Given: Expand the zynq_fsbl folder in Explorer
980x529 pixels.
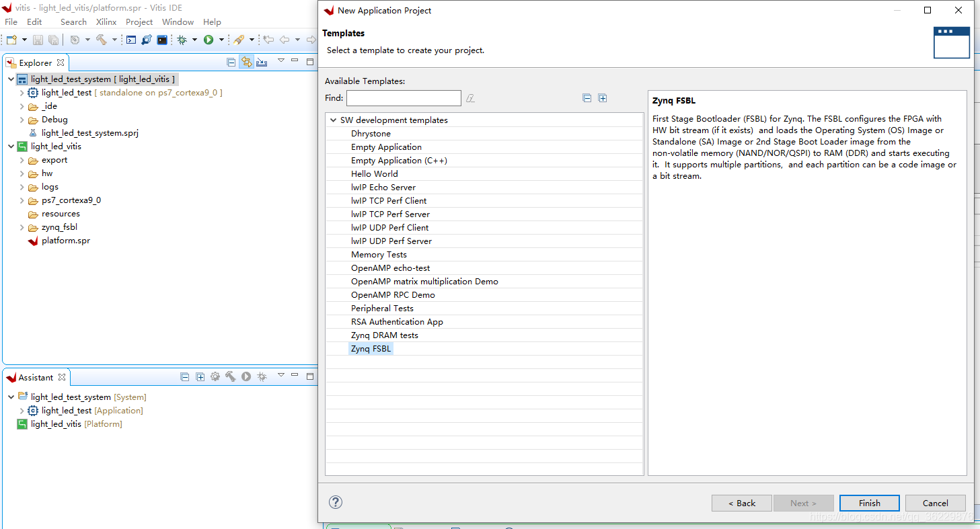Looking at the screenshot, I should point(22,227).
